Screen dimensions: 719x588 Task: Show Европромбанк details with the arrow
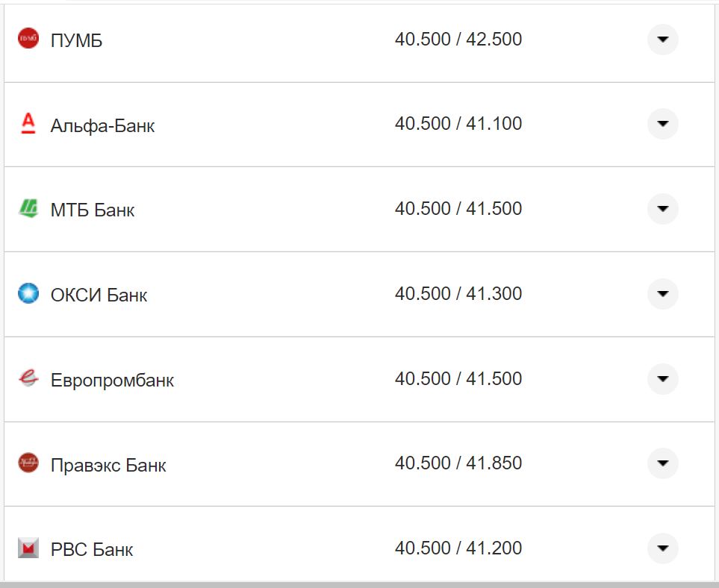click(662, 379)
